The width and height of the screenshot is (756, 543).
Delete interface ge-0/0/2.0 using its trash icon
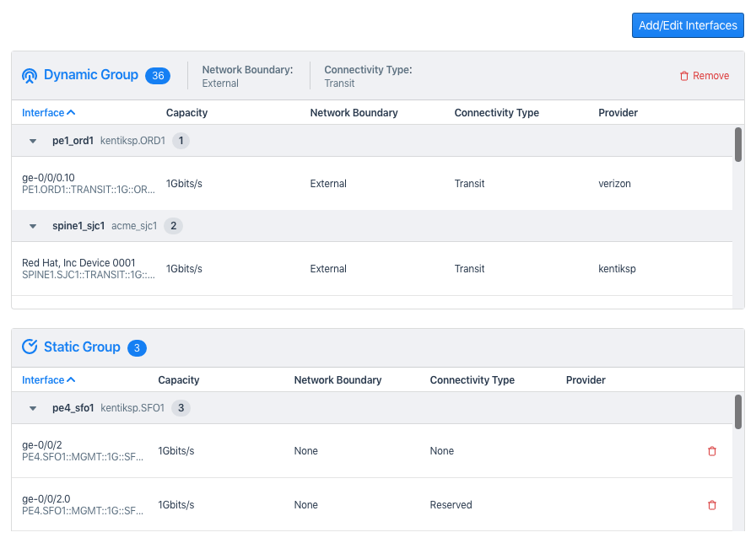[x=711, y=504]
